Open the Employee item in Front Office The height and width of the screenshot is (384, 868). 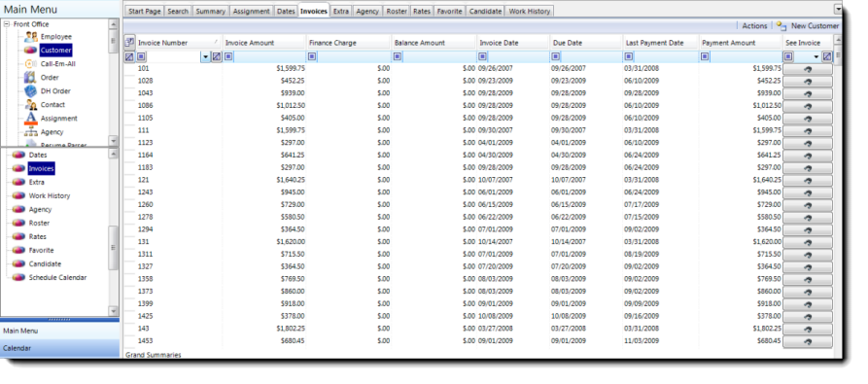(x=55, y=37)
